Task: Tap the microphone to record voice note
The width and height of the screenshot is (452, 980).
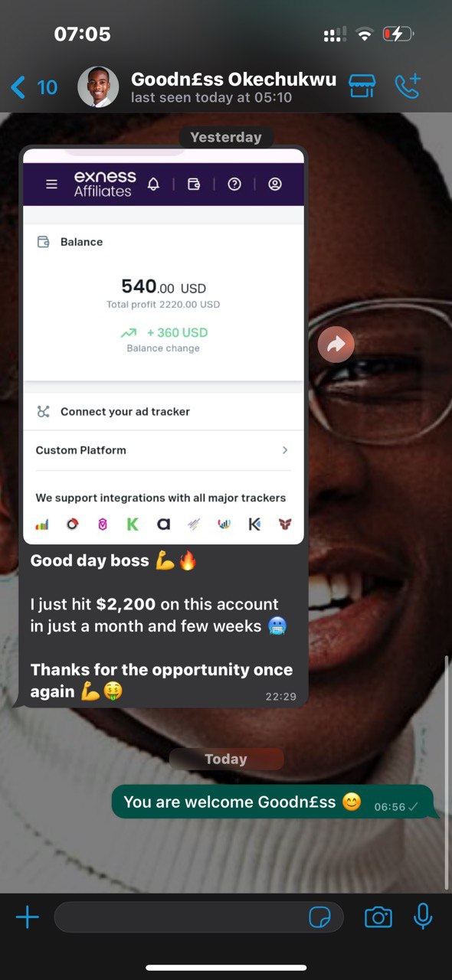Action: pyautogui.click(x=422, y=916)
